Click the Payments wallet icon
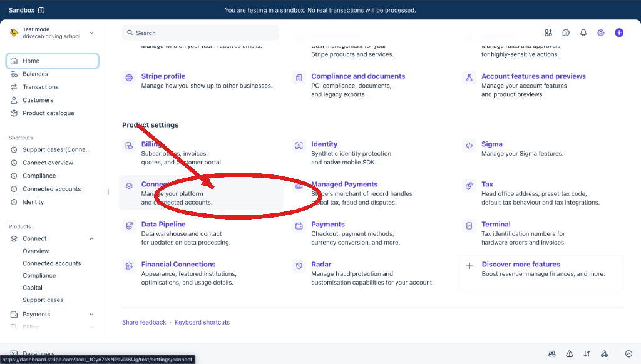Image resolution: width=641 pixels, height=364 pixels. [x=299, y=226]
